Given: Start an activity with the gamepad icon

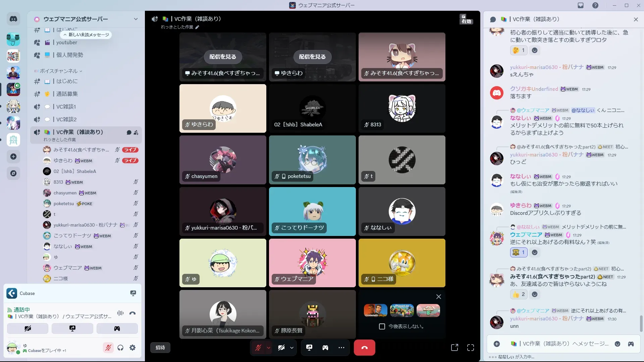Looking at the screenshot, I should [x=325, y=348].
